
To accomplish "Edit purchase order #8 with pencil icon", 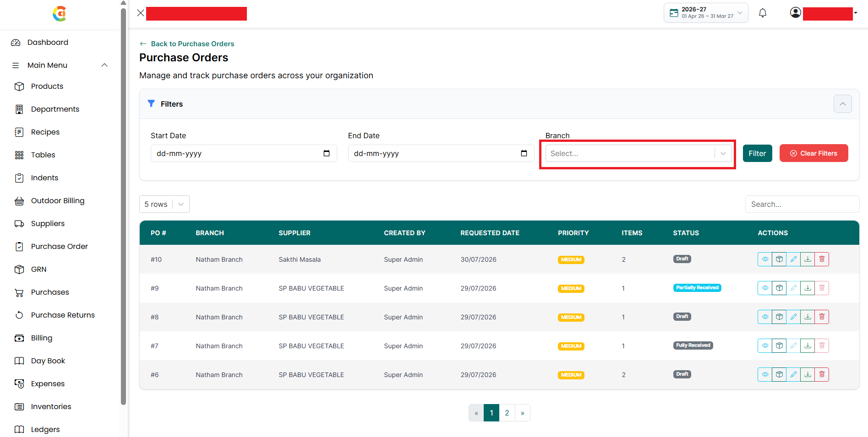I will pyautogui.click(x=793, y=317).
